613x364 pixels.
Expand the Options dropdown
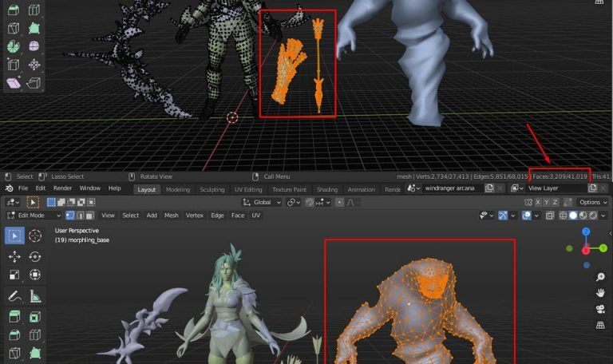point(593,202)
